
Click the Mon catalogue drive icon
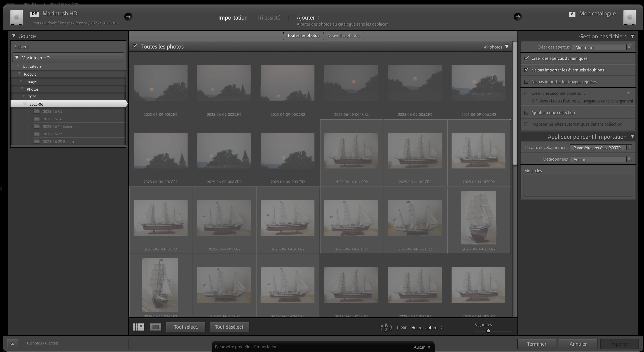[630, 17]
